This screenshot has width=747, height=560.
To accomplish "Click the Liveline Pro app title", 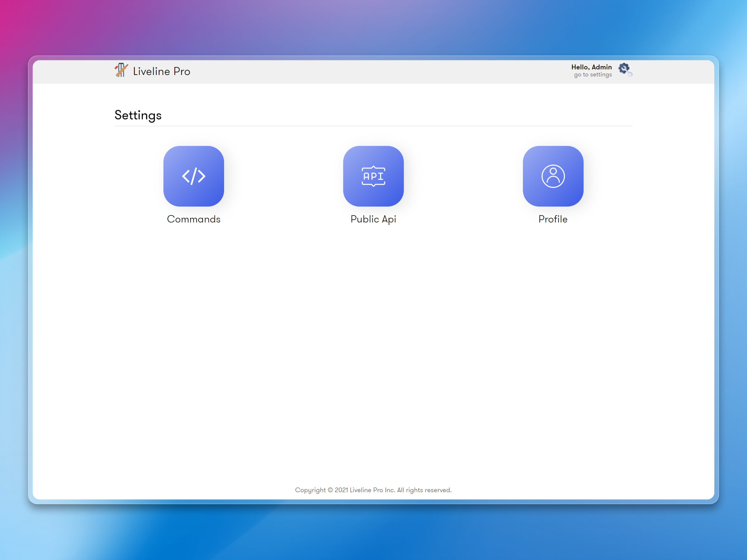I will pos(162,71).
